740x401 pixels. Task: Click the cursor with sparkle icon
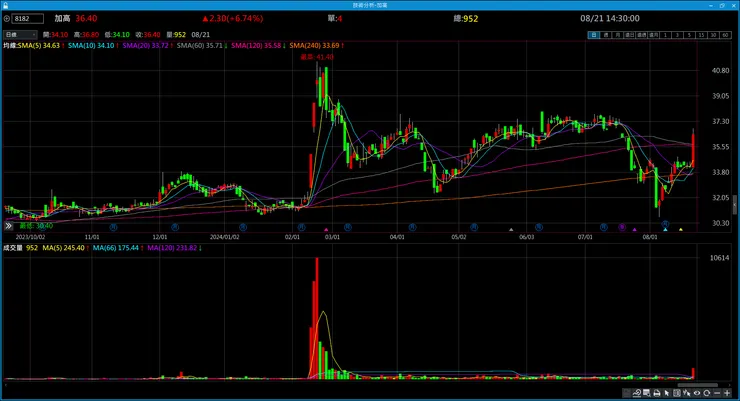(x=687, y=393)
